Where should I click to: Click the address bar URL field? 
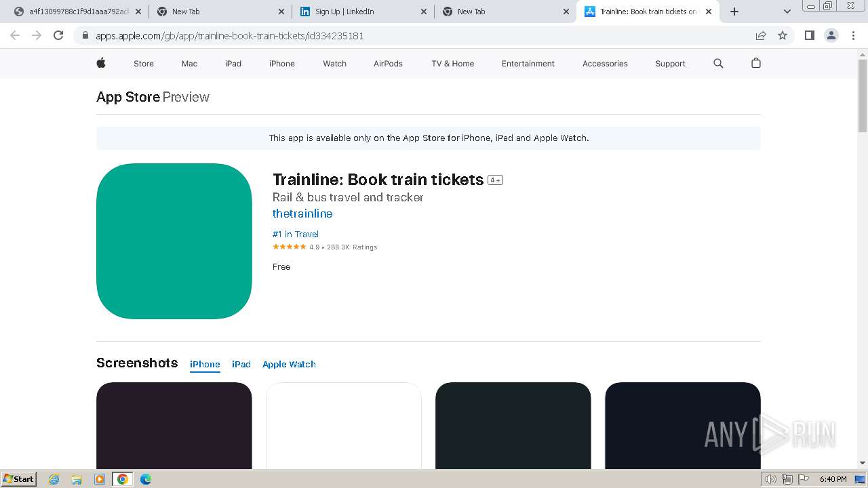tap(420, 35)
